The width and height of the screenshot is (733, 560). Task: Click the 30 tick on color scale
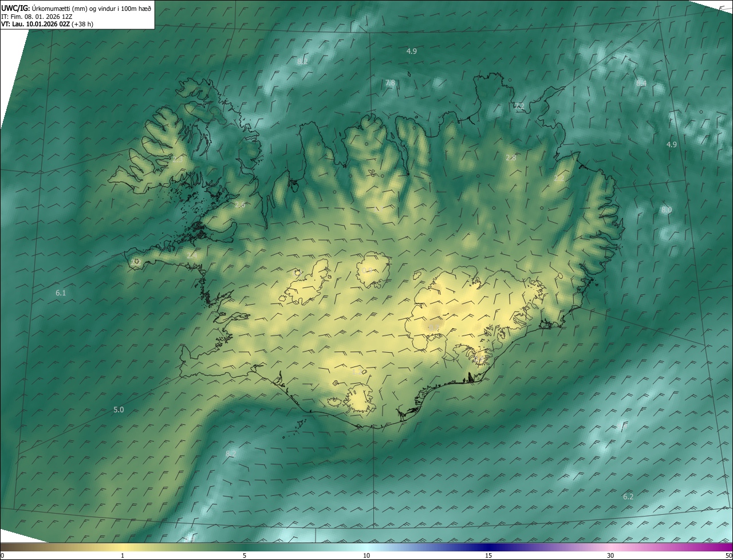coord(610,555)
